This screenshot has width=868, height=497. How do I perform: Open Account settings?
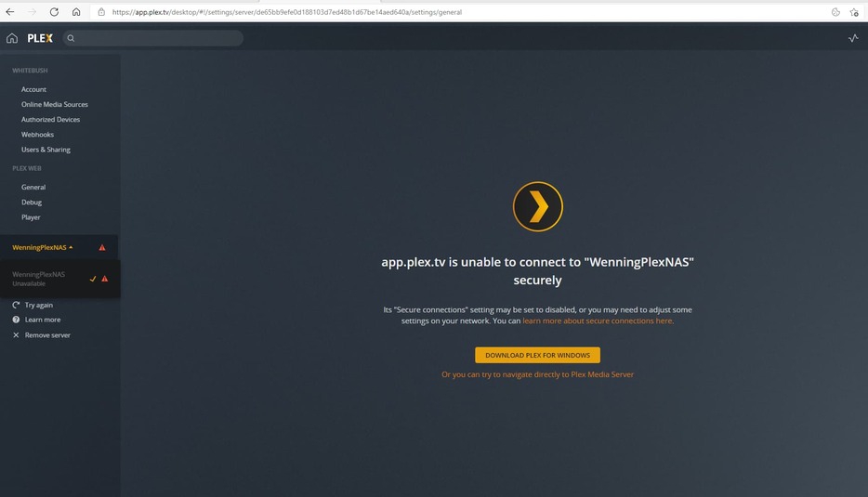[33, 89]
